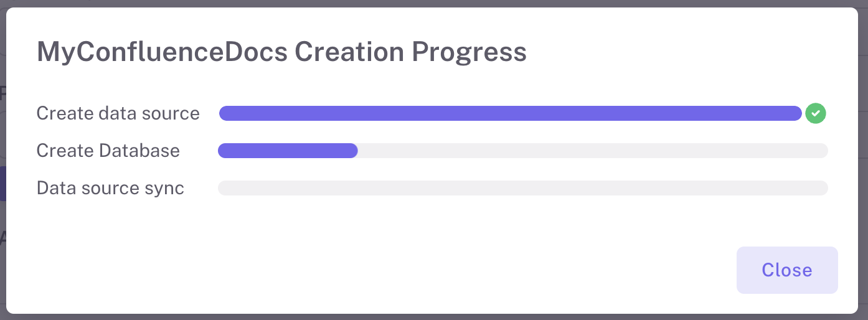
Task: Click the filled portion of Create Database bar
Action: pos(288,151)
